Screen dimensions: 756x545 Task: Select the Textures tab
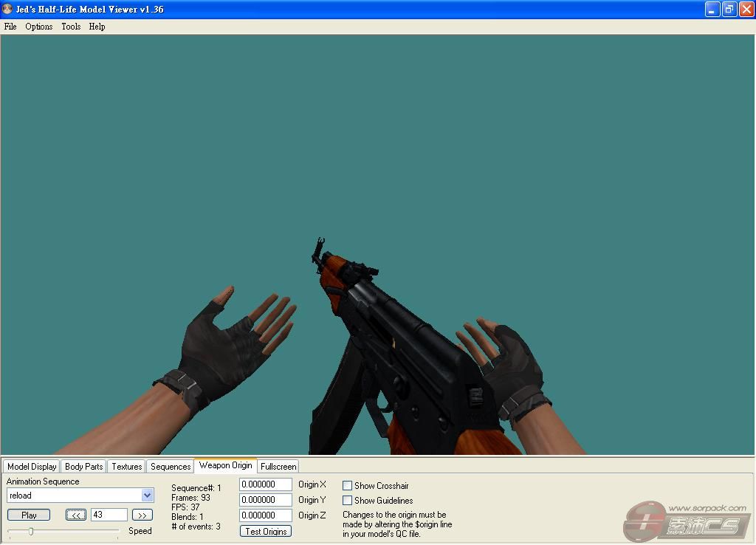point(126,467)
